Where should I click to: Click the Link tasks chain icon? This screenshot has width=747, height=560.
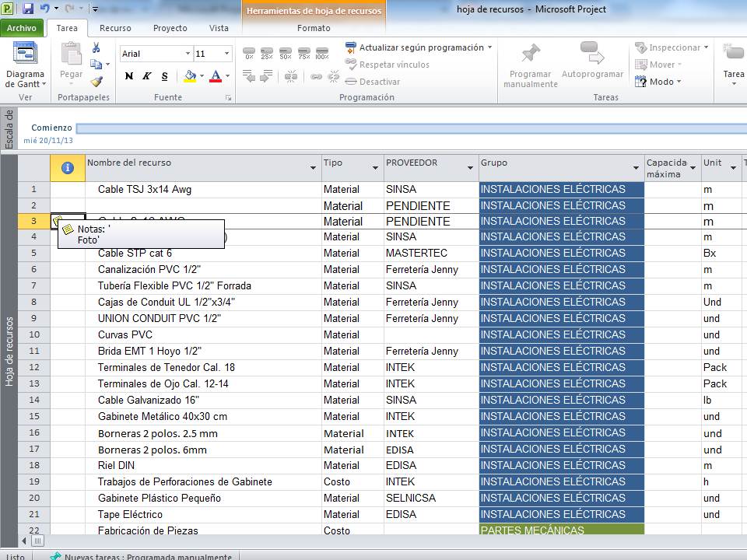coord(316,76)
